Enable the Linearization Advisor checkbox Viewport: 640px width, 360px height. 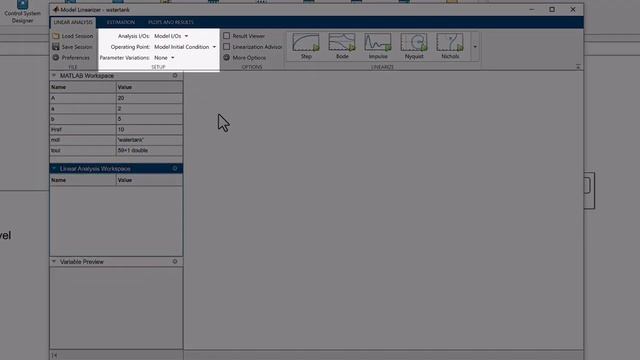(227, 47)
